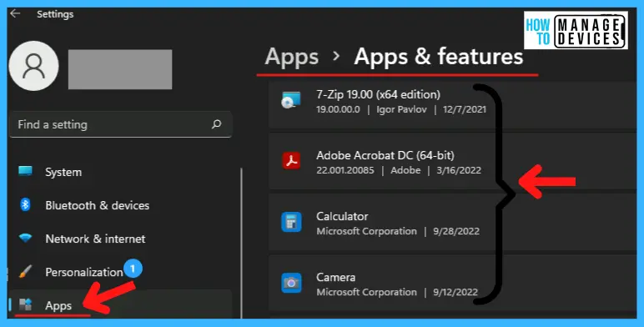Select the System monitor icon
Screen dimensions: 644x327
pos(26,171)
